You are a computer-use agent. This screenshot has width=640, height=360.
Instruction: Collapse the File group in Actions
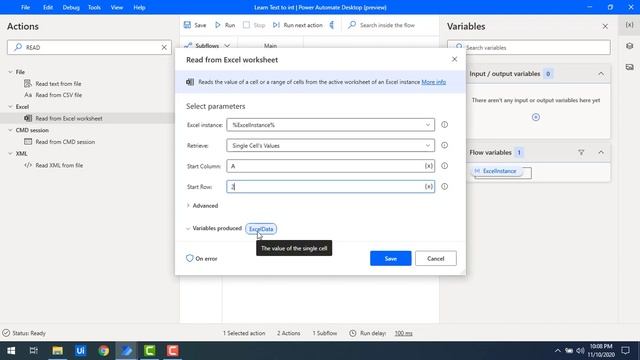coord(10,72)
